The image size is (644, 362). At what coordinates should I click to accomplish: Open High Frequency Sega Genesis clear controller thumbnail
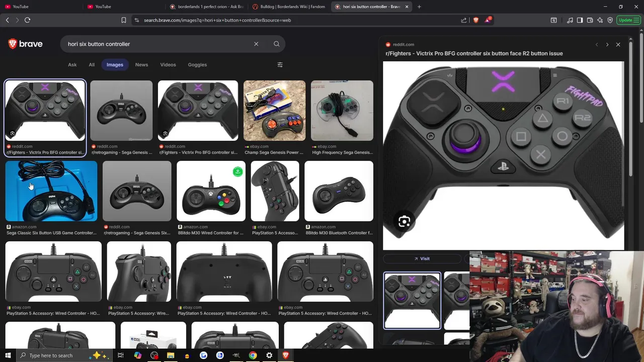coord(342,111)
